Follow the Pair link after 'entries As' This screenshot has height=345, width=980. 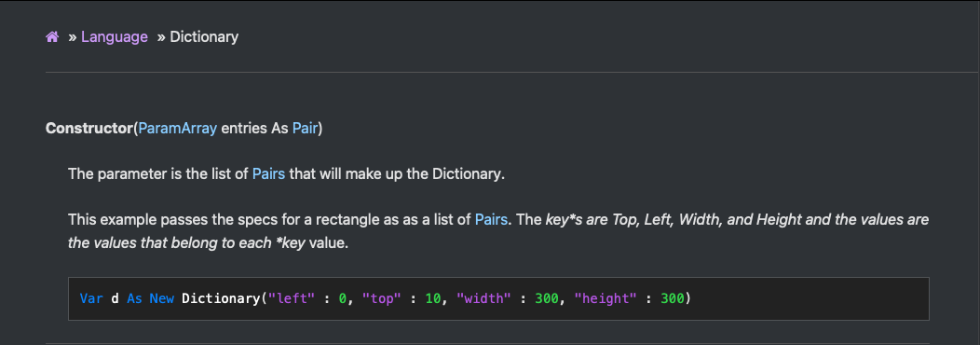click(305, 129)
